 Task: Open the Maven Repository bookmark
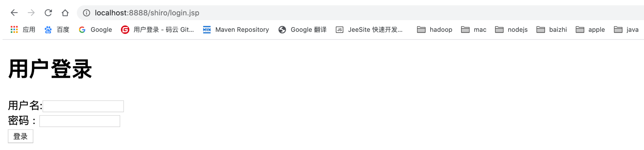click(x=236, y=30)
